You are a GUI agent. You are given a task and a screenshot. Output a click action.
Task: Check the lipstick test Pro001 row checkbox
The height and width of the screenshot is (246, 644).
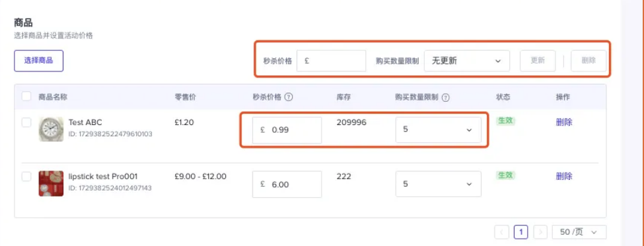(x=26, y=177)
